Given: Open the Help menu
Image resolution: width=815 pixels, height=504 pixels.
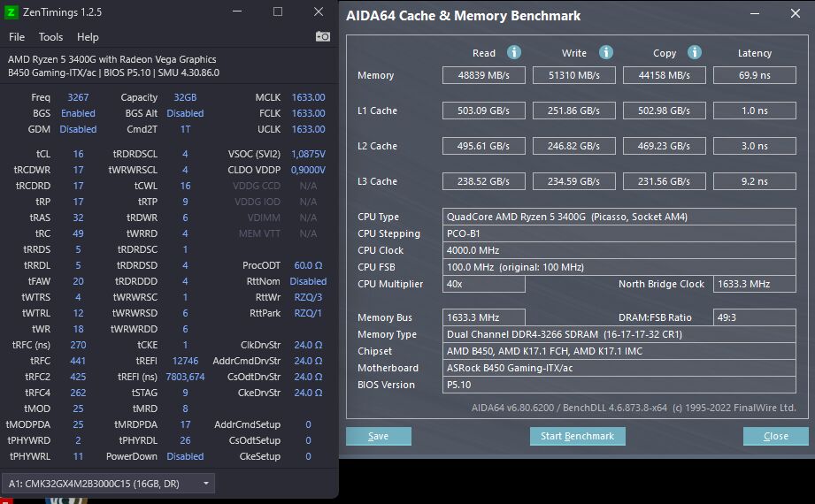Looking at the screenshot, I should click(x=88, y=37).
